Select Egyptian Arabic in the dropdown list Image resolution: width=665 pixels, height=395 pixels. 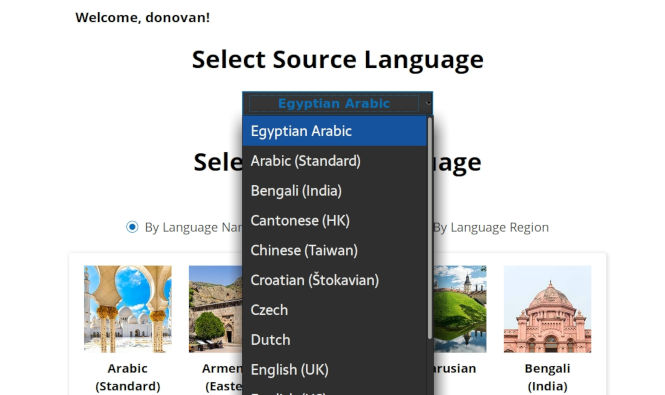[335, 131]
